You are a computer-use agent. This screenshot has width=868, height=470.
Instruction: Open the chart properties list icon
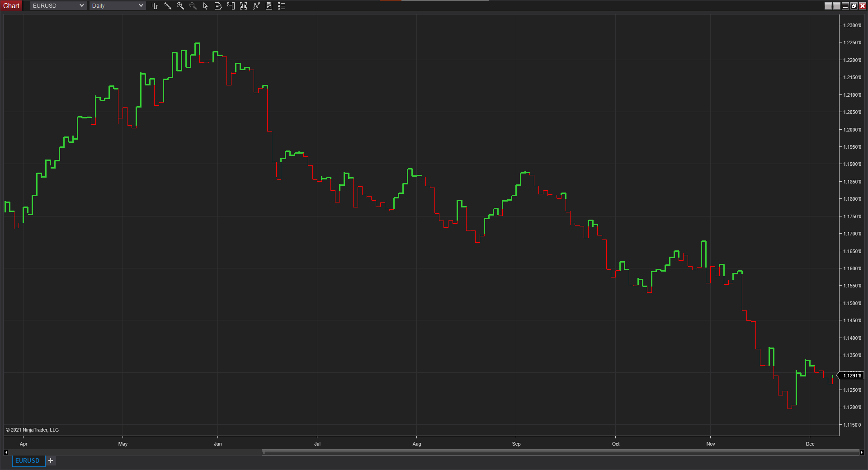click(282, 6)
